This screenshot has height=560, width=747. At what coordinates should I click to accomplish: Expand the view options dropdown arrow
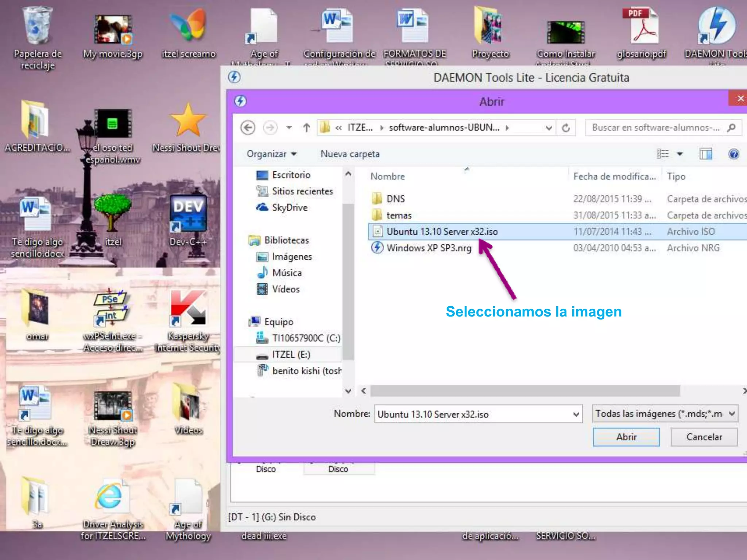click(x=680, y=154)
